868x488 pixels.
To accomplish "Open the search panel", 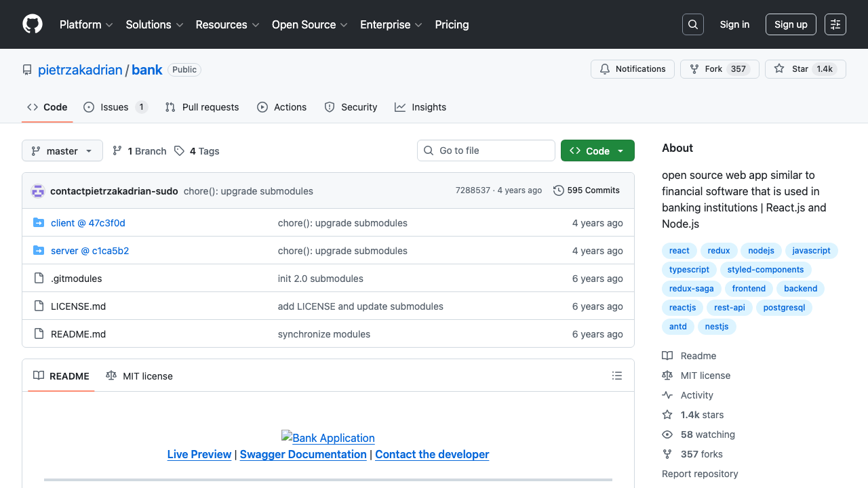I will (692, 24).
